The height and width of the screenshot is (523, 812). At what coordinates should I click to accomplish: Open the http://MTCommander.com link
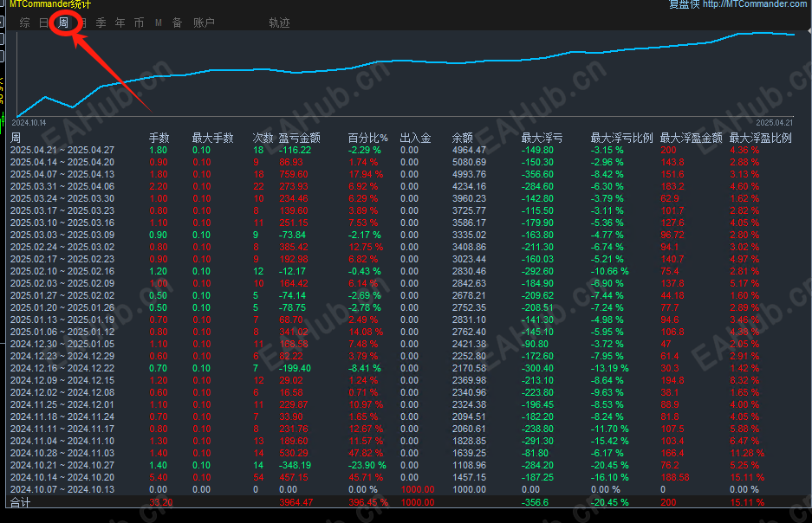pos(754,4)
